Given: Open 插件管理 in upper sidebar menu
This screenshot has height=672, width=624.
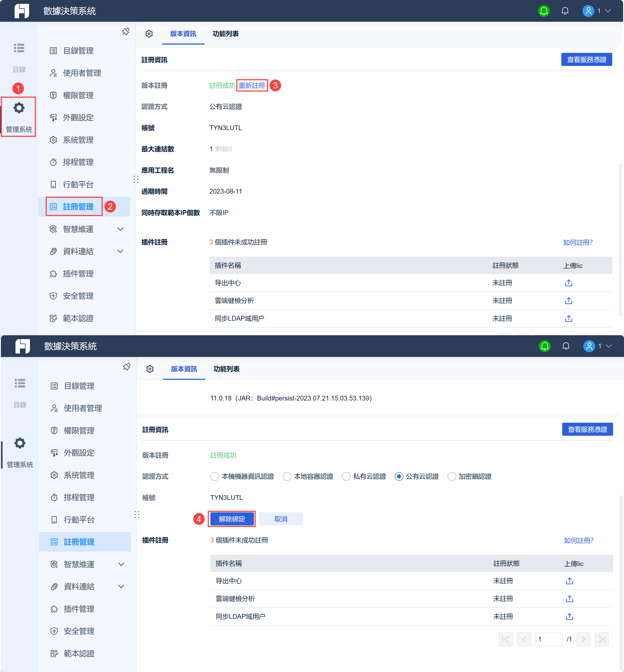Looking at the screenshot, I should point(78,273).
